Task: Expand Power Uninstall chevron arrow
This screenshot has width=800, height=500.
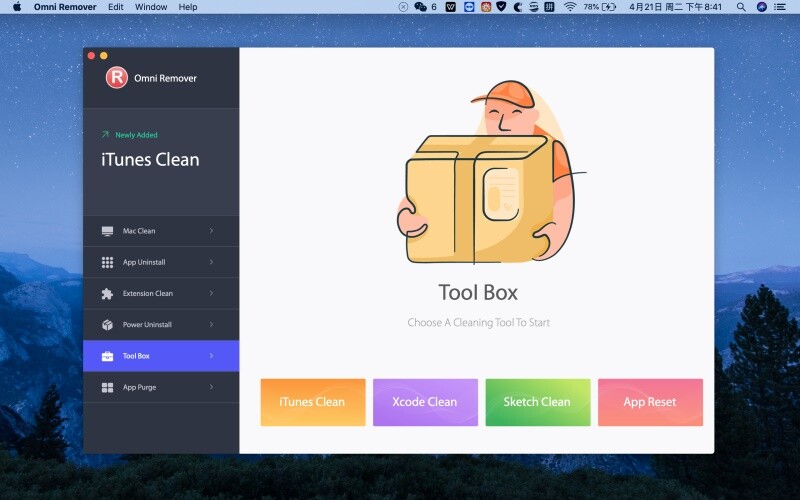Action: [211, 324]
